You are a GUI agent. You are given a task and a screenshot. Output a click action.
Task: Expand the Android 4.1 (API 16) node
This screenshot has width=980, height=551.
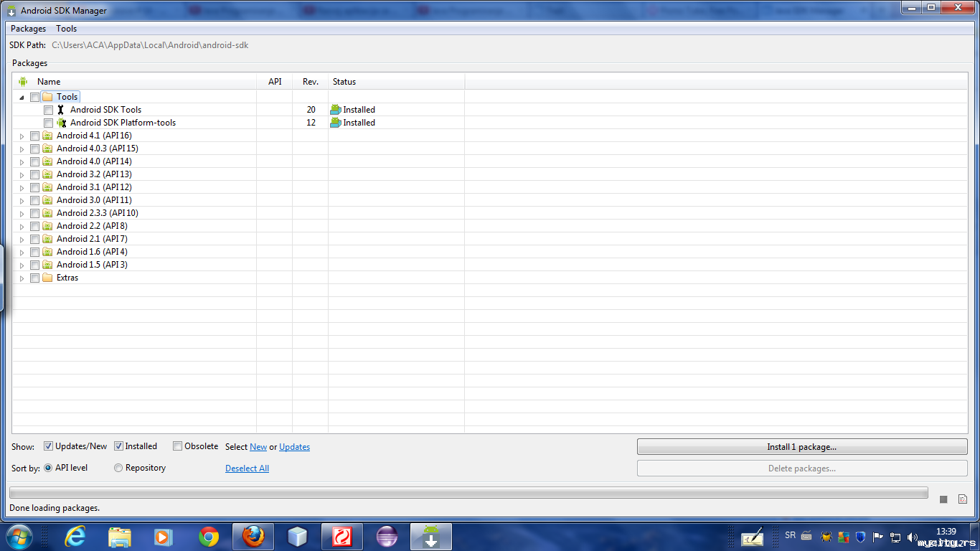22,136
